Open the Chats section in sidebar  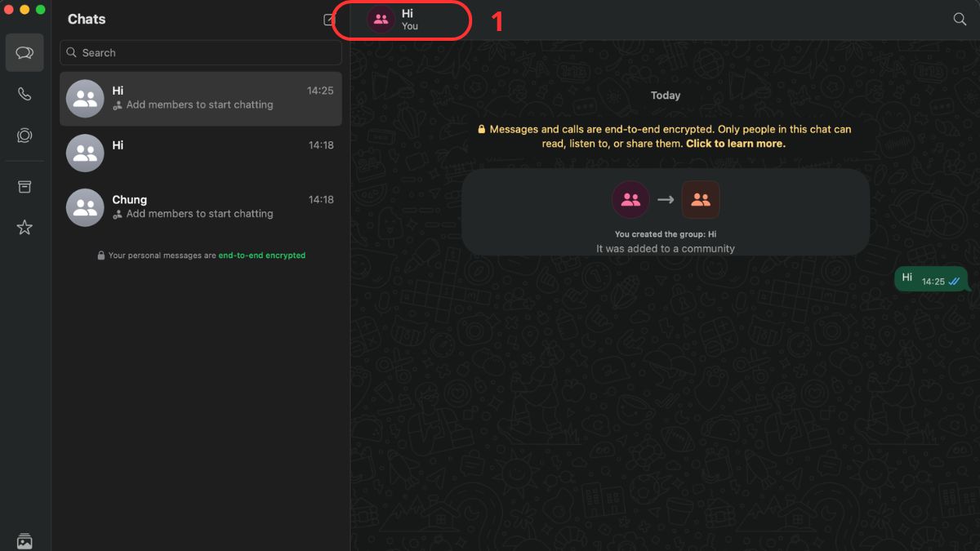[24, 53]
